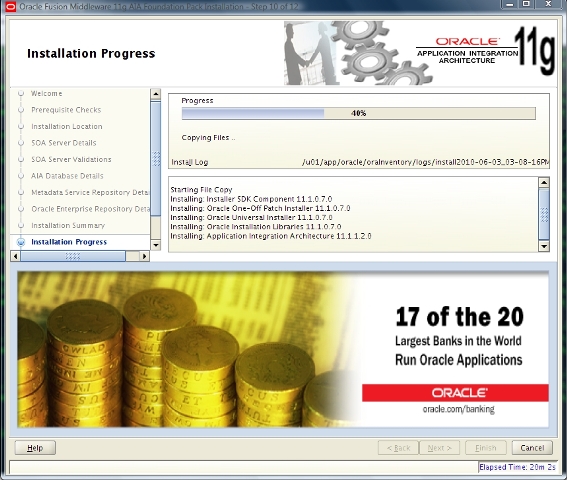The width and height of the screenshot is (567, 480).
Task: Click step list scroll left arrow
Action: [15, 256]
